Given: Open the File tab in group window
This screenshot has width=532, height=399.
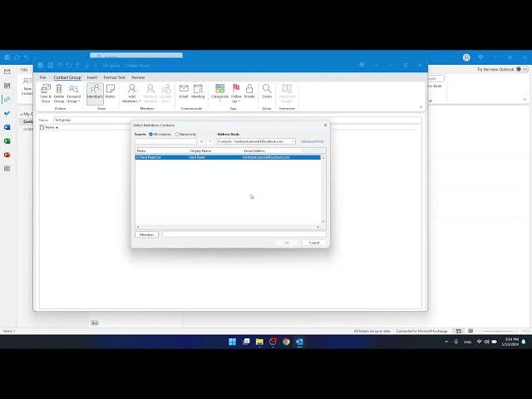Looking at the screenshot, I should pyautogui.click(x=42, y=77).
